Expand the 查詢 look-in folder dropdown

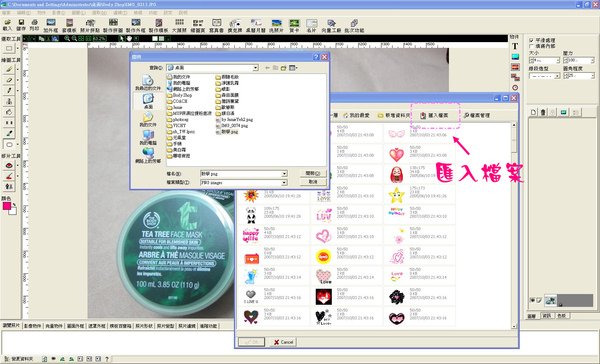[x=255, y=68]
